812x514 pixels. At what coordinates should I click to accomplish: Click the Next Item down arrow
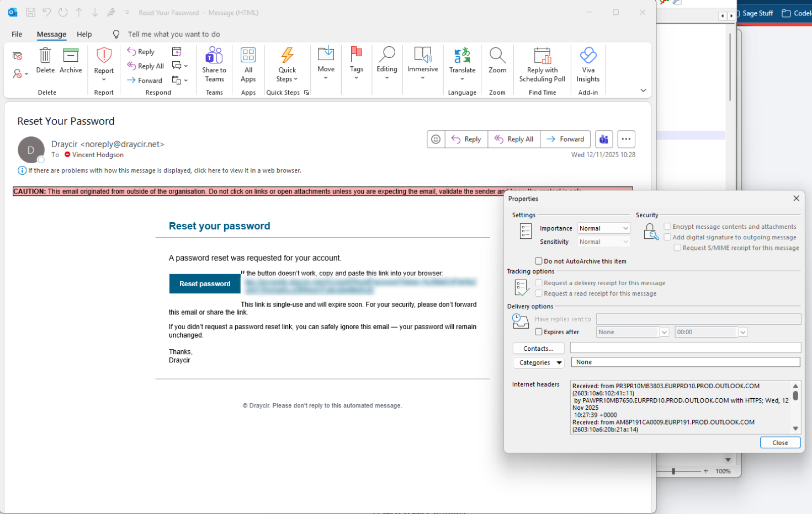[x=95, y=12]
